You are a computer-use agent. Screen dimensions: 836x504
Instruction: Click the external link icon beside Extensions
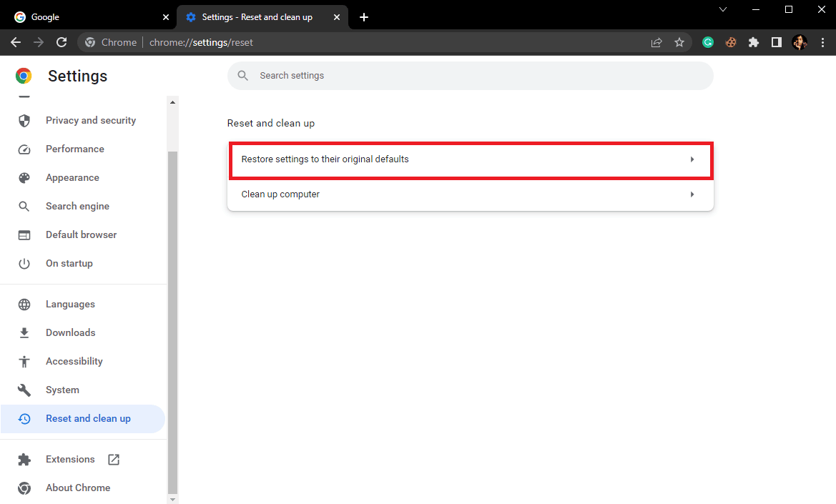pos(114,459)
